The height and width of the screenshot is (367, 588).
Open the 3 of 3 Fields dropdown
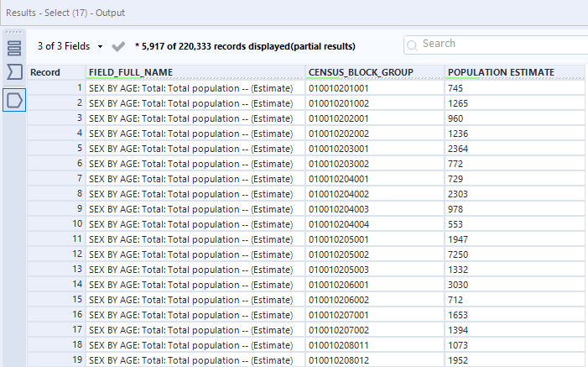70,46
